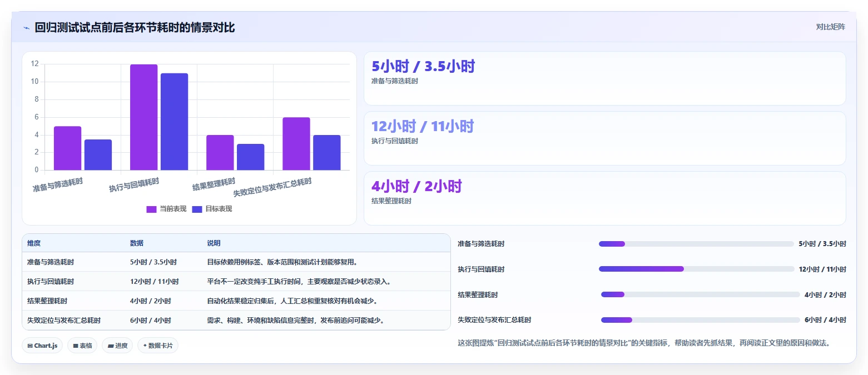Click progress value 6小时 / 4小时
Screen dimensions: 868x375
point(825,320)
